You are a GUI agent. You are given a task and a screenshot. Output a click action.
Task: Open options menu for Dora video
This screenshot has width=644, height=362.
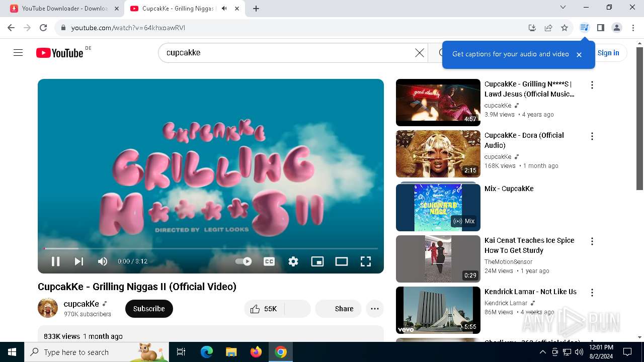tap(592, 136)
